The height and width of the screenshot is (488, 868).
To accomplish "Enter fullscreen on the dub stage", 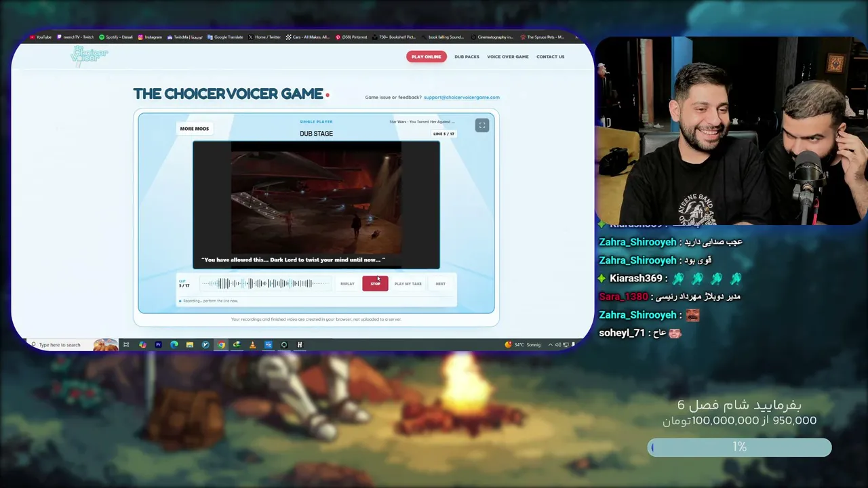I will (482, 125).
